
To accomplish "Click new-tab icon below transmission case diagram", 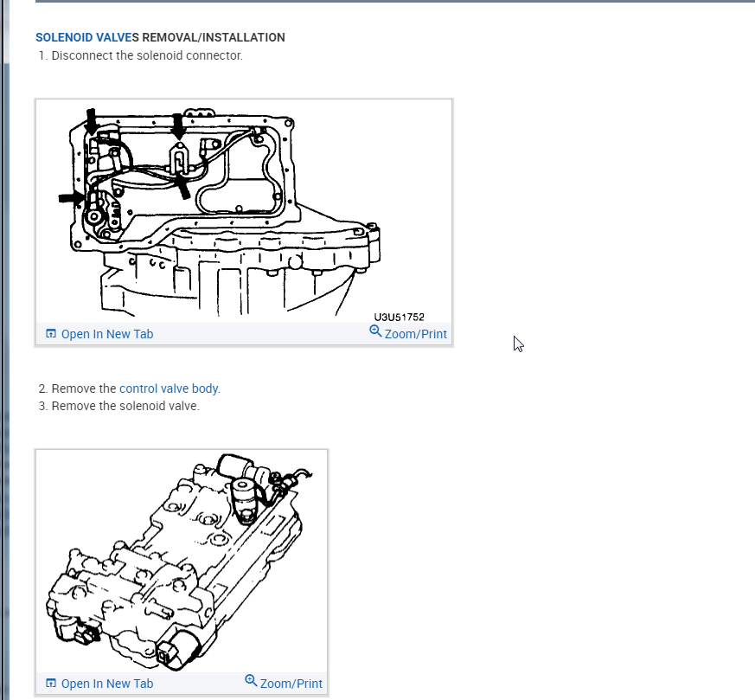I will (x=50, y=333).
